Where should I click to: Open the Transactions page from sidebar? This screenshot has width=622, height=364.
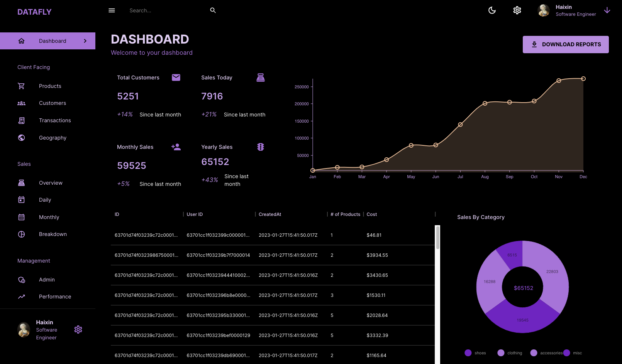[x=55, y=120]
